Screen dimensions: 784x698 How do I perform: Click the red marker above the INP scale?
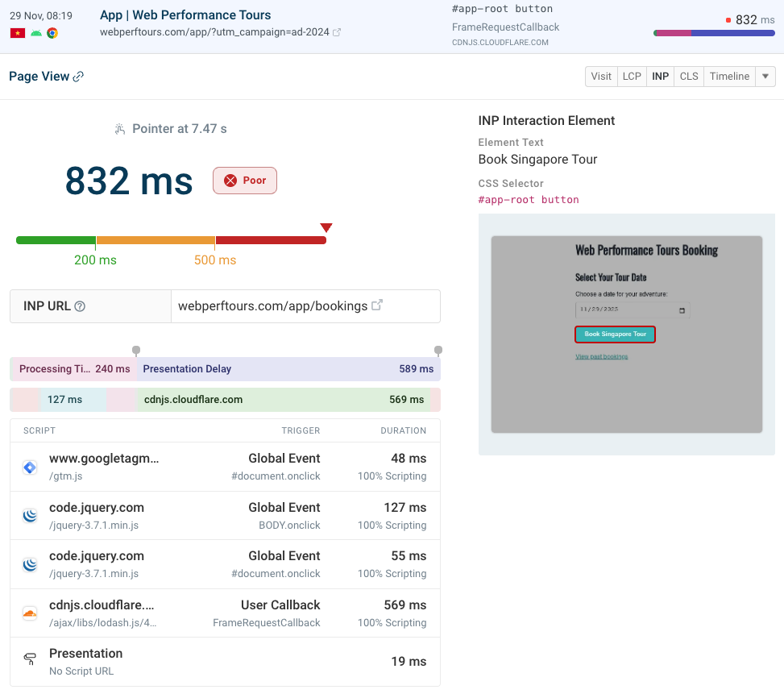pyautogui.click(x=326, y=227)
